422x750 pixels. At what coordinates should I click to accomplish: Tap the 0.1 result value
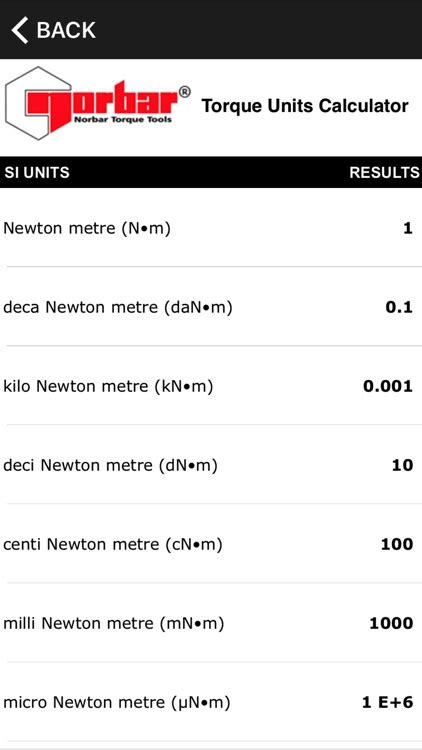(399, 307)
